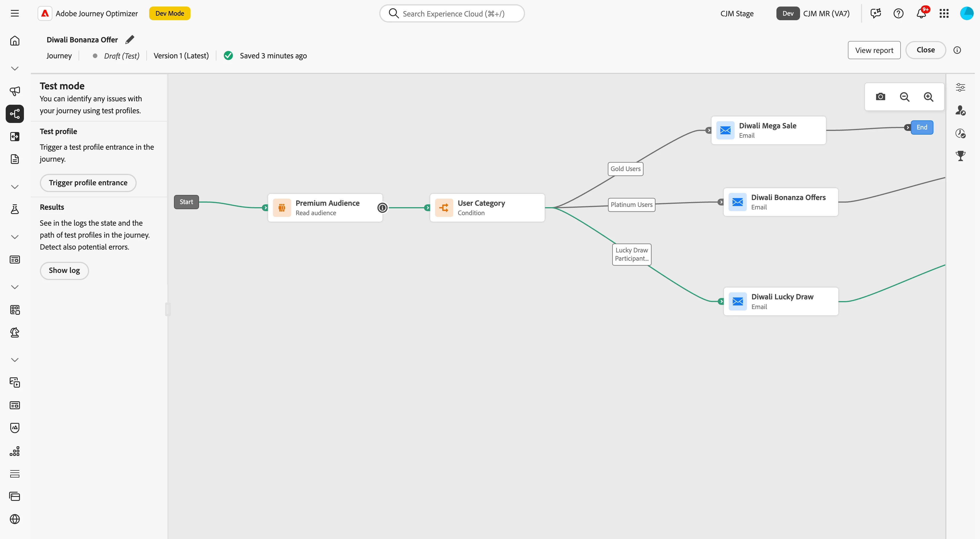Open the CJM MR (VA7) sandbox selector
The height and width of the screenshot is (539, 980).
coord(826,14)
